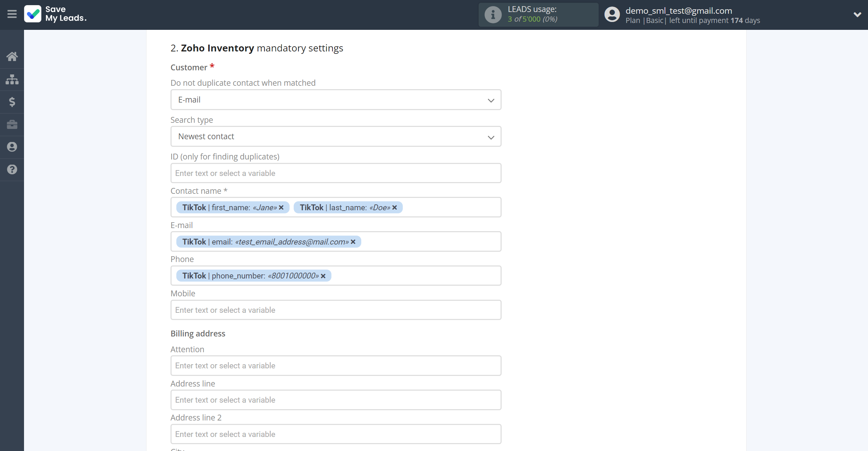Remove the last_name Doe variable tag
Viewport: 868px width, 451px height.
[x=395, y=207]
